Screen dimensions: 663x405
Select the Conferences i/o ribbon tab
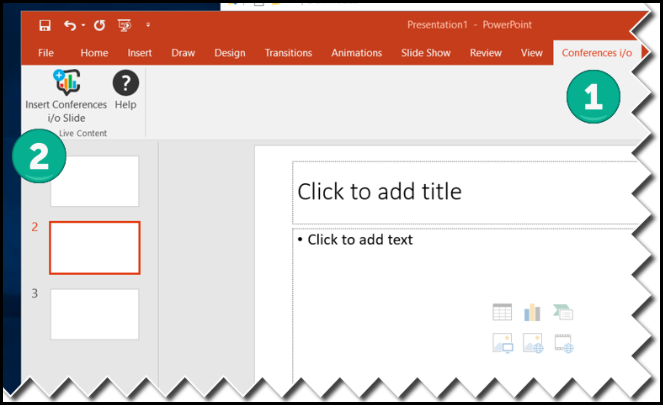(597, 53)
